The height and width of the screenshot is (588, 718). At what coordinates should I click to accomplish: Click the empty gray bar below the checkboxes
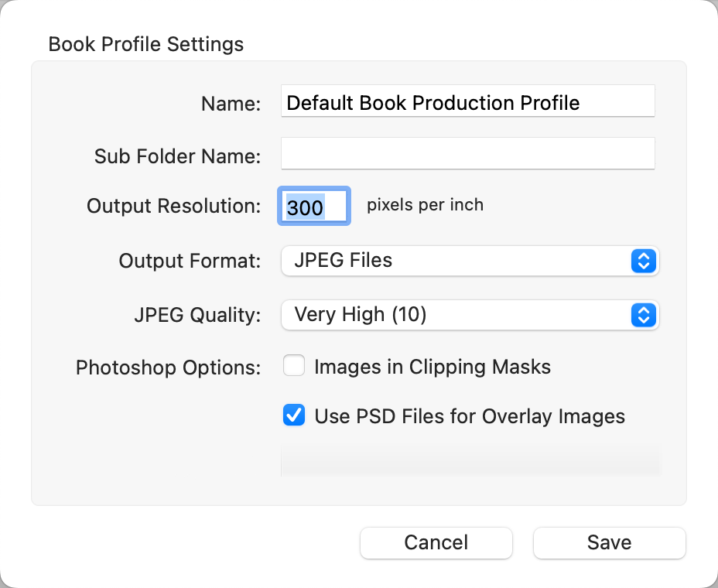coord(470,460)
